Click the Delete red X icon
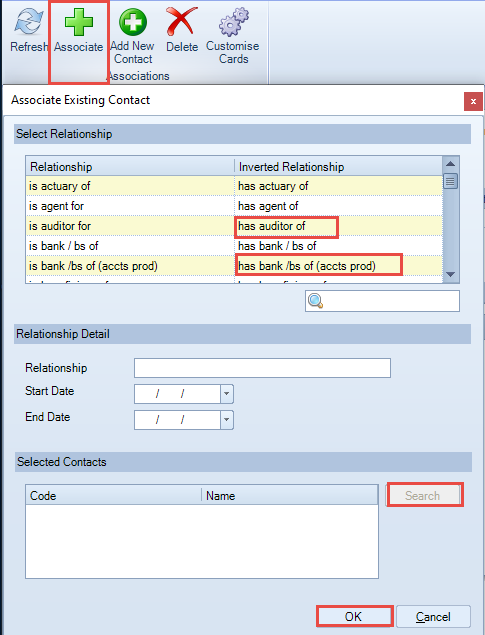This screenshot has width=485, height=635. tap(182, 21)
